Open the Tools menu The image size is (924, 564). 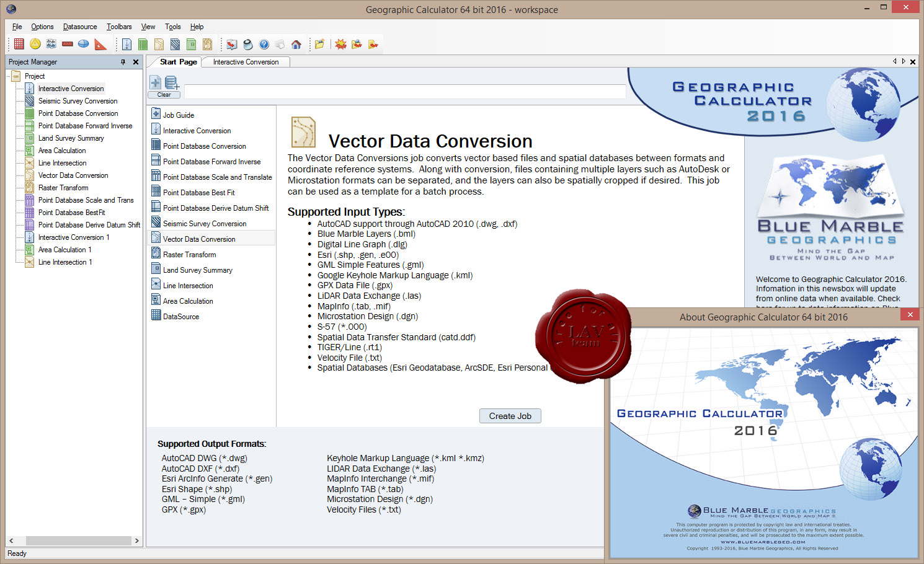(x=173, y=27)
